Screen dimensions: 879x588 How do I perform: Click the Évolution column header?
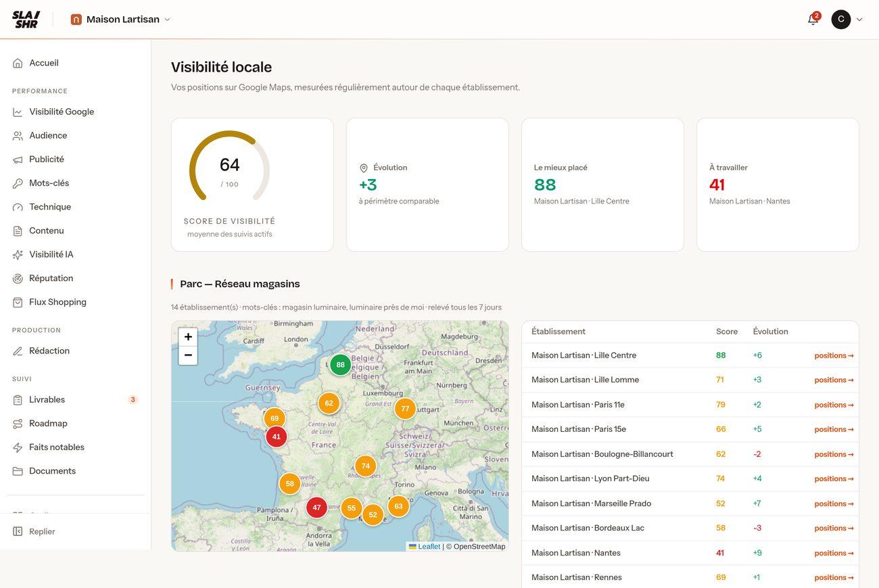coord(770,331)
